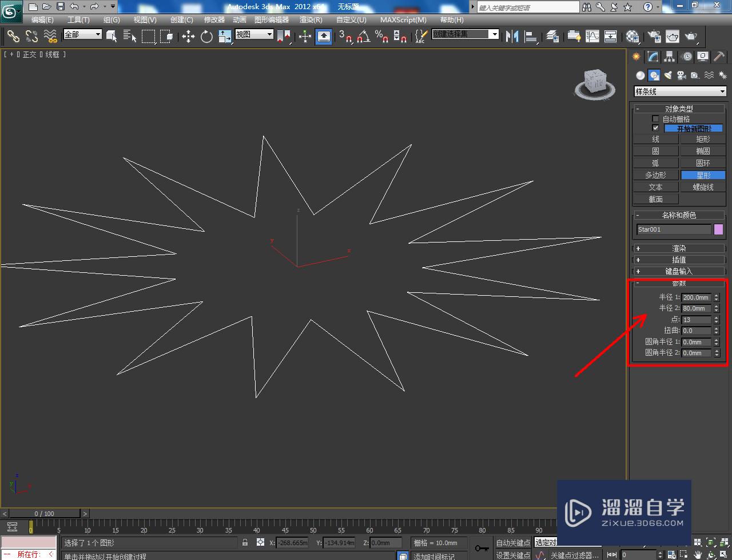732x560 pixels.
Task: Switch to the Modify panel tab
Action: (653, 57)
